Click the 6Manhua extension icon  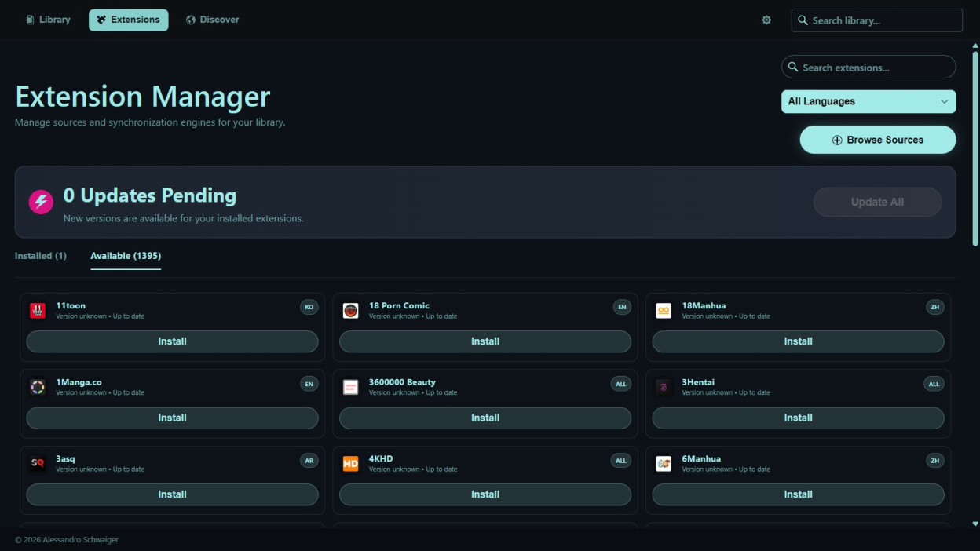click(664, 464)
